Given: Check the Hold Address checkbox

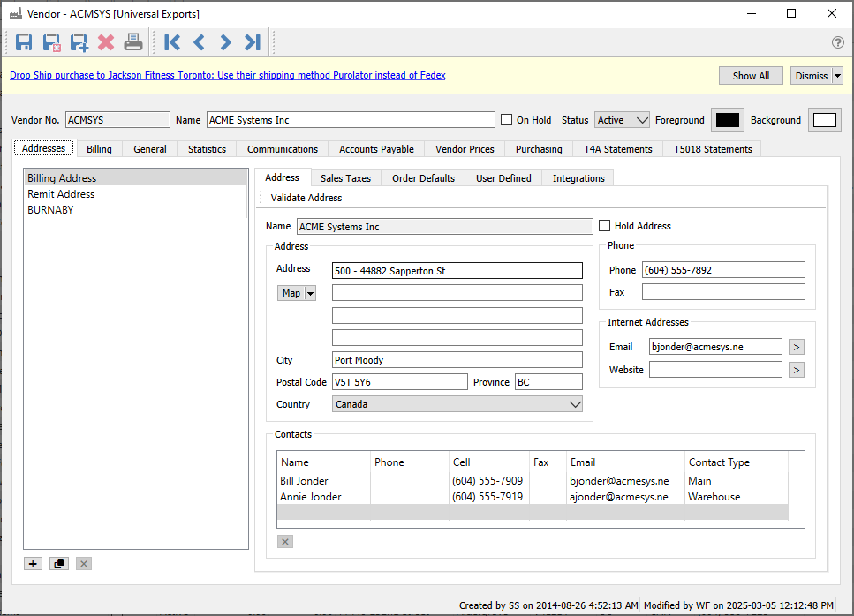Looking at the screenshot, I should pyautogui.click(x=605, y=226).
